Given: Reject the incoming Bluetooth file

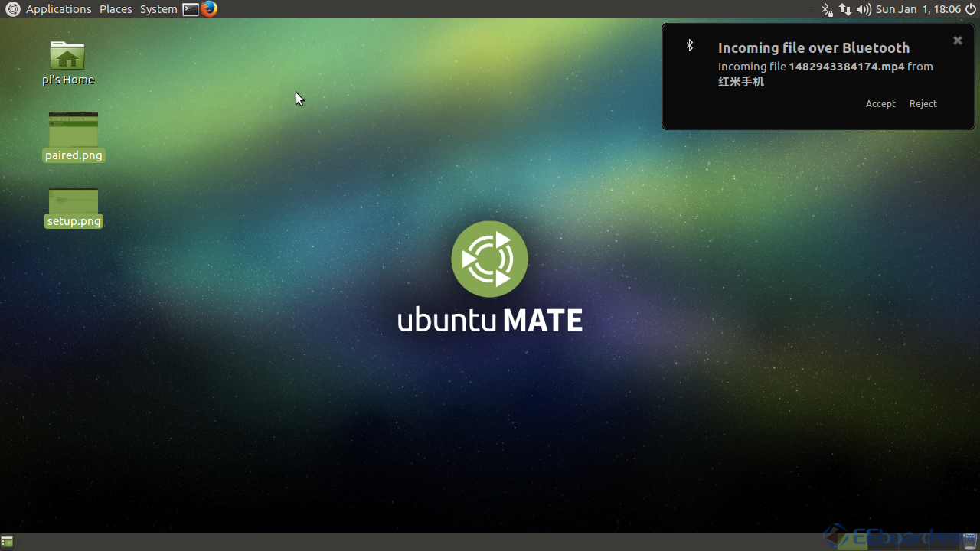Looking at the screenshot, I should click(923, 103).
